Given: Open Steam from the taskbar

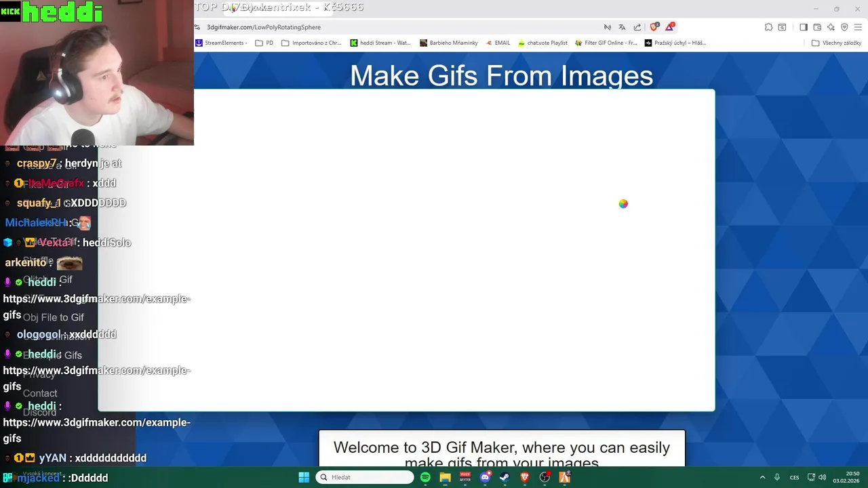Looking at the screenshot, I should pos(505,477).
